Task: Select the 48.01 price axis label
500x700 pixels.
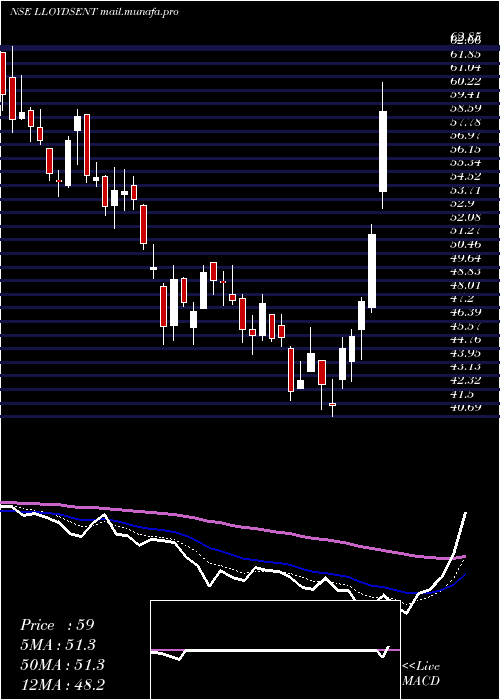Action: click(466, 285)
